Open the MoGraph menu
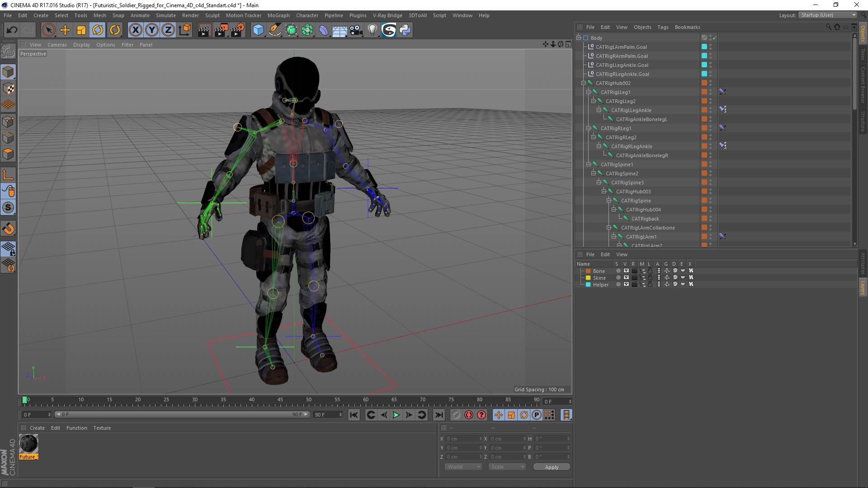868x488 pixels. click(278, 15)
